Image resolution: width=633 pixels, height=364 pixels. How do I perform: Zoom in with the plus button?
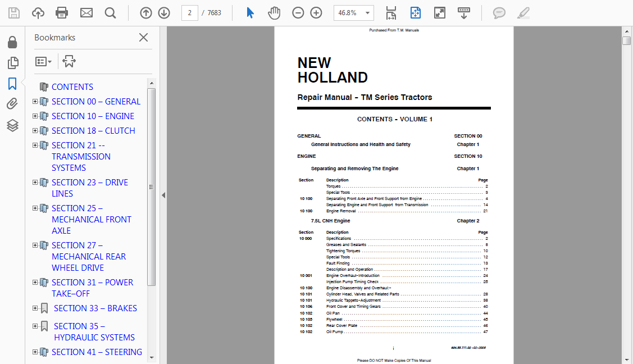coord(316,13)
